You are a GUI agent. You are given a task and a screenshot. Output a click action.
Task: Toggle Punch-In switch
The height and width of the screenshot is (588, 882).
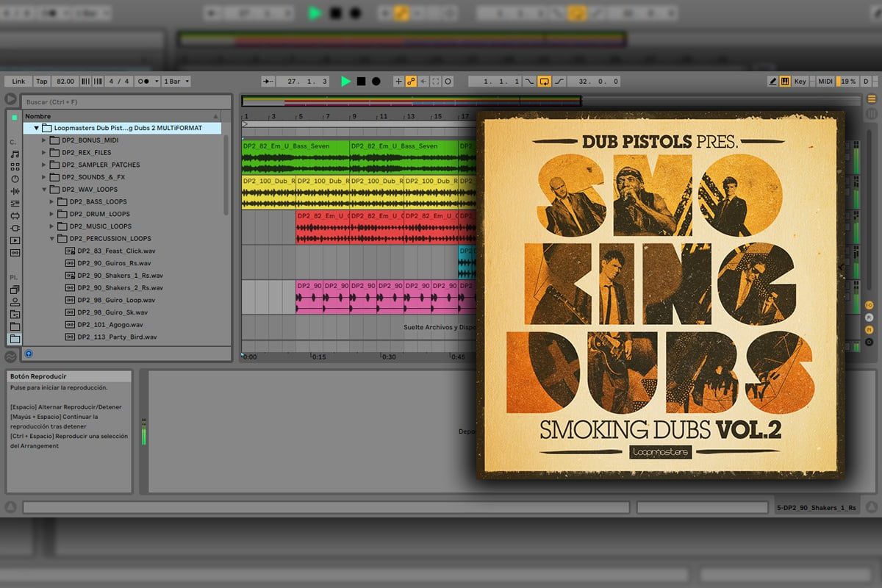point(529,82)
